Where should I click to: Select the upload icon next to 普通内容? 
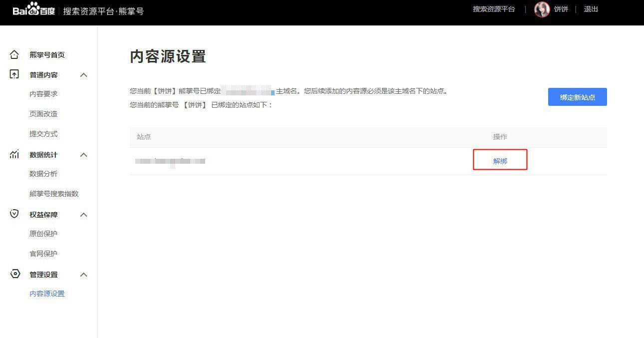click(x=14, y=74)
